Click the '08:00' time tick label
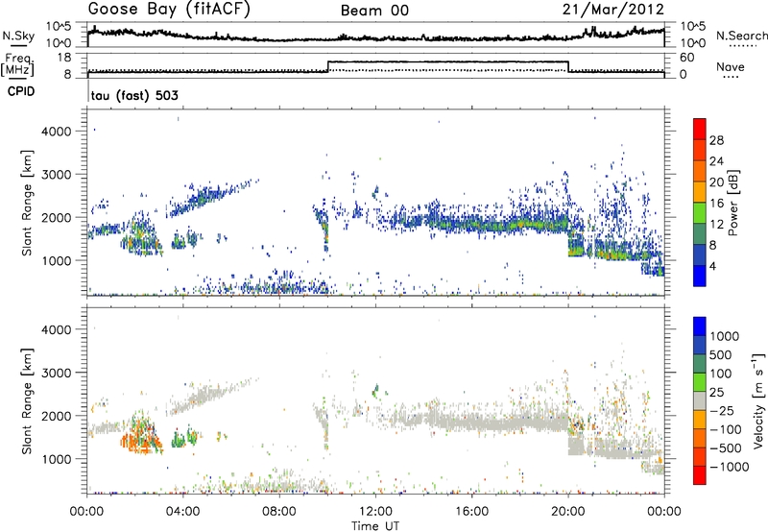768x532 pixels. click(279, 512)
